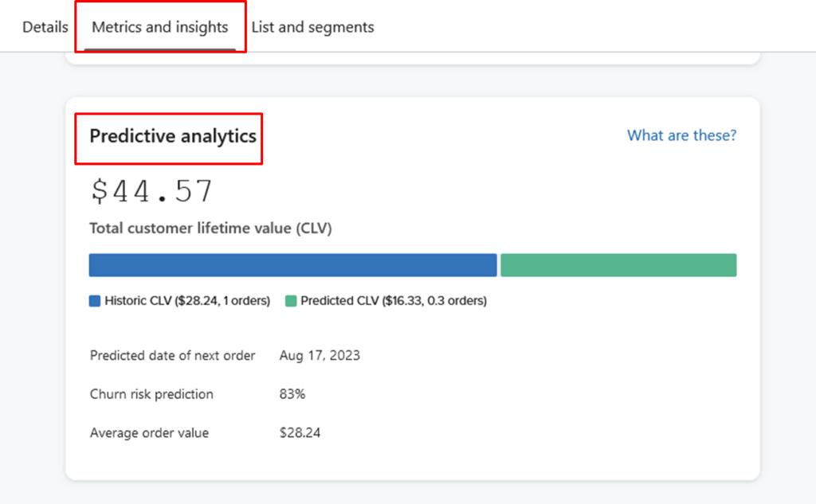Click the Predictive analytics heading
The width and height of the screenshot is (816, 504).
pyautogui.click(x=173, y=136)
